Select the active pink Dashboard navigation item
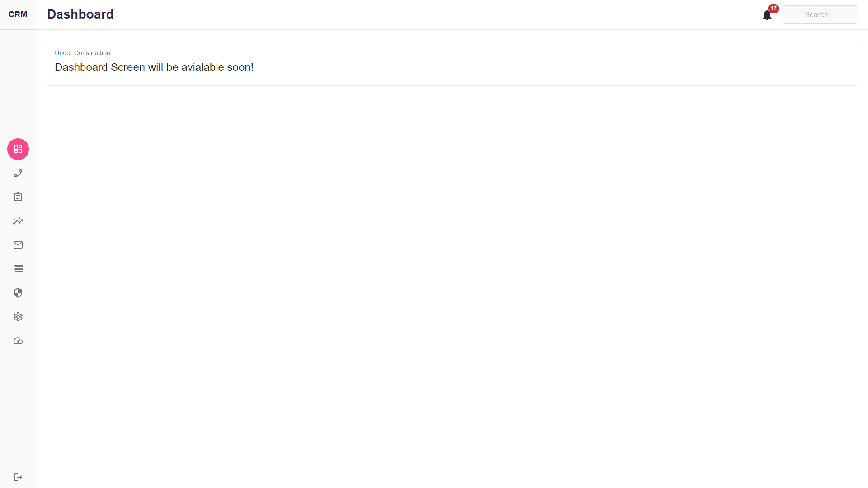Viewport: 868px width, 488px height. (18, 149)
